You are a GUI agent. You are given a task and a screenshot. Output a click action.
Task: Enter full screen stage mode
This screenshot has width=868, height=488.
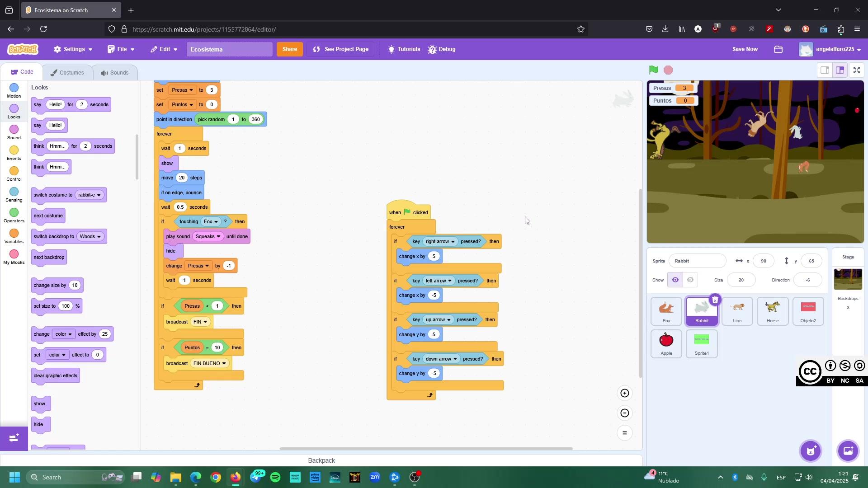tap(857, 70)
